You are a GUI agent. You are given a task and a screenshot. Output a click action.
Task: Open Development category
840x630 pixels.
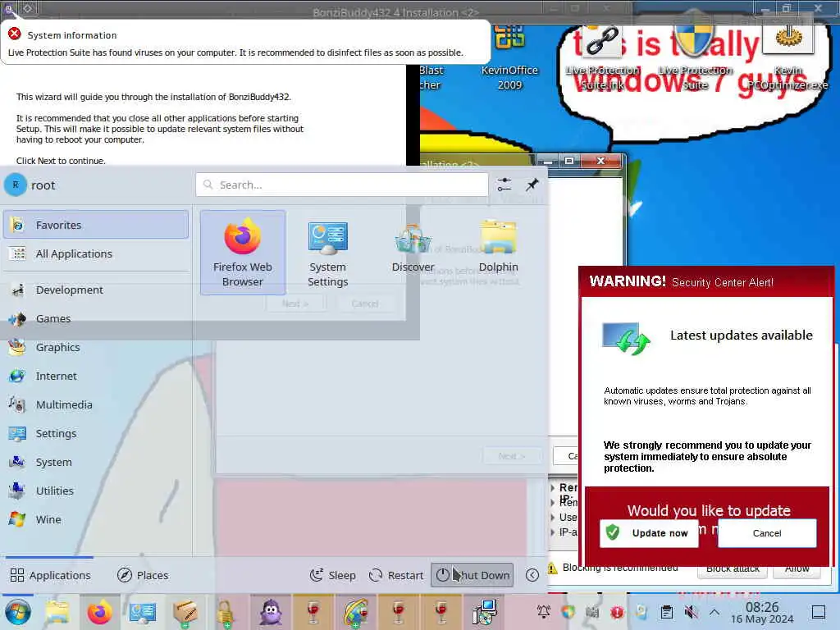pos(96,290)
